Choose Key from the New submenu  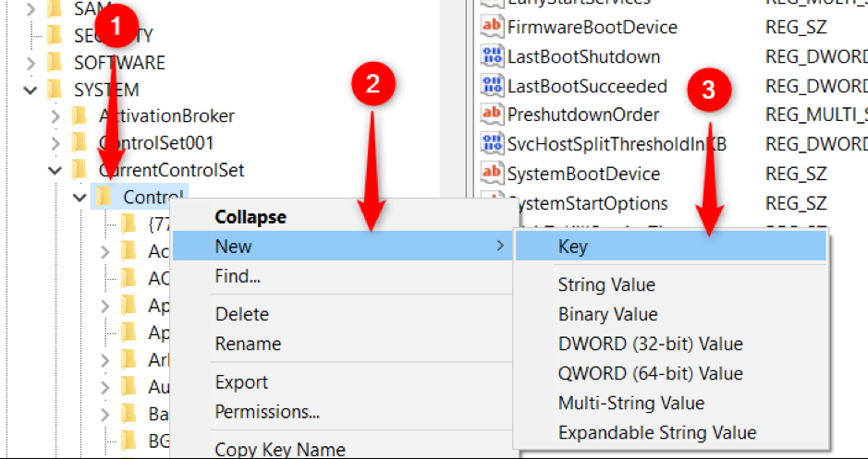point(573,247)
